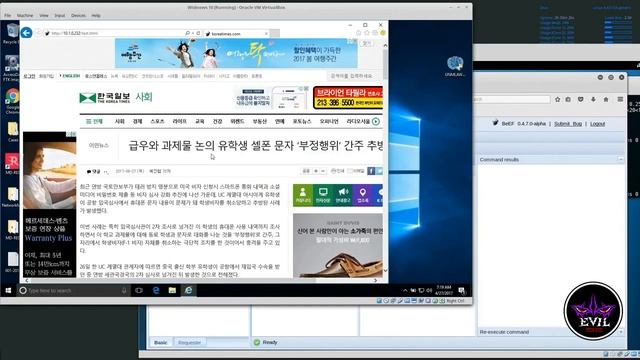This screenshot has width=640, height=360.
Task: Click the 전체 all-sections menu item
Action: (x=95, y=122)
